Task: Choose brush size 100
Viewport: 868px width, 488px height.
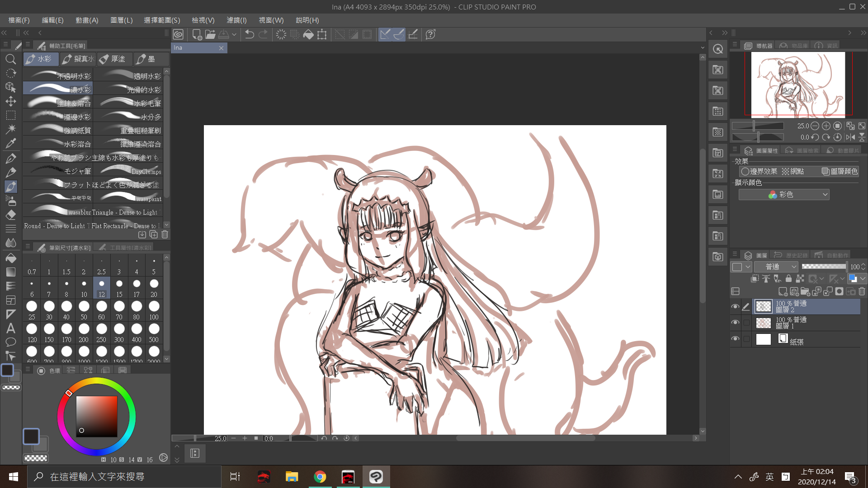Action: point(154,310)
